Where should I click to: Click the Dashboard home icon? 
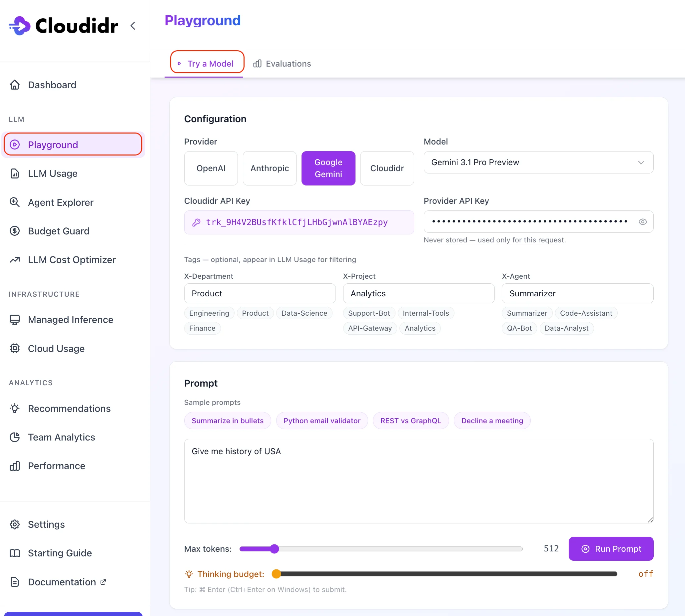[x=15, y=85]
